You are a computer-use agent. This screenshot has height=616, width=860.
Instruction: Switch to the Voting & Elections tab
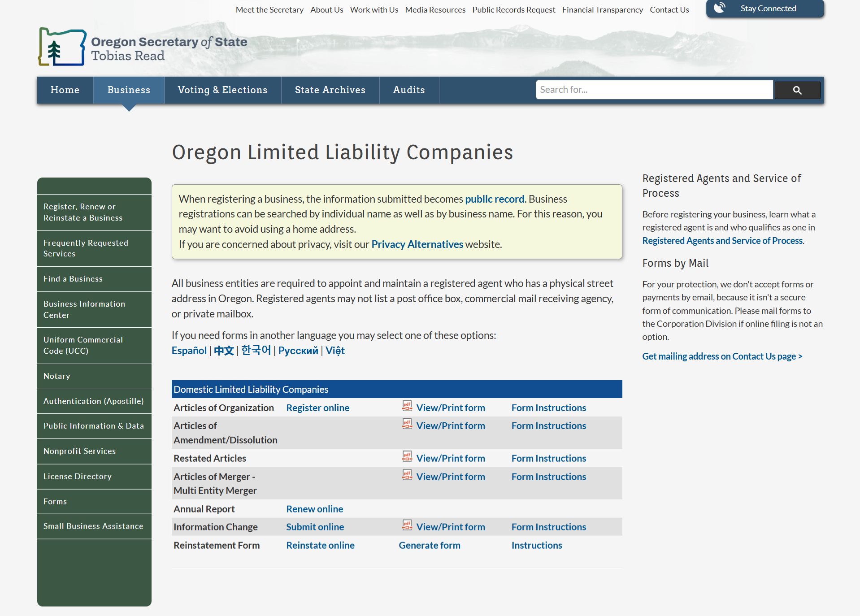tap(222, 90)
